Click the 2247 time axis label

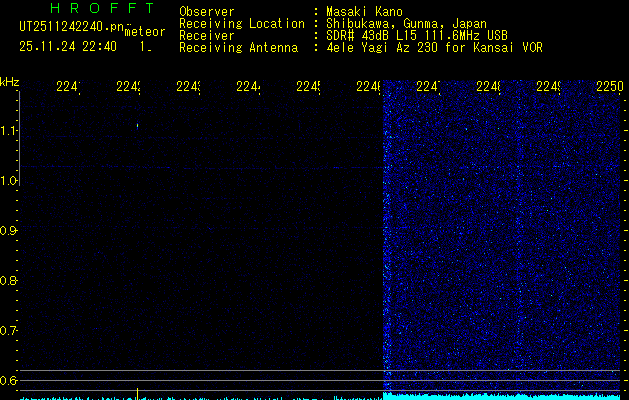tap(428, 86)
